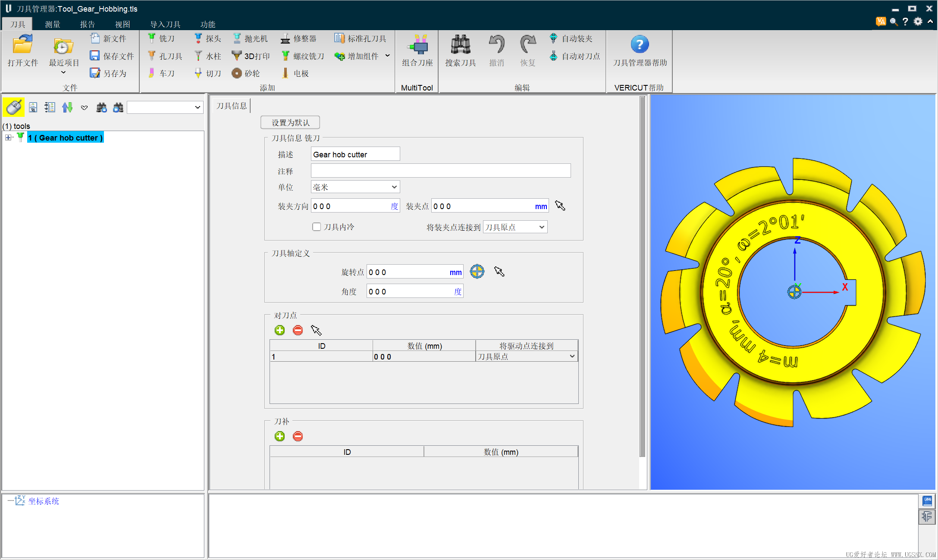Viewport: 938px width, 560px height.
Task: Open the 单位 毫米 dropdown
Action: click(x=355, y=187)
